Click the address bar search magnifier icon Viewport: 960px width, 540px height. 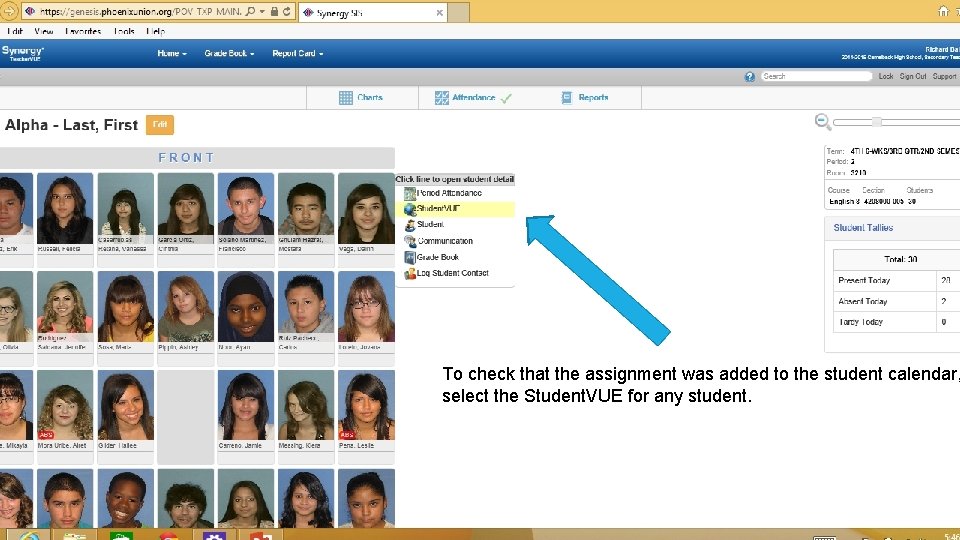click(250, 12)
